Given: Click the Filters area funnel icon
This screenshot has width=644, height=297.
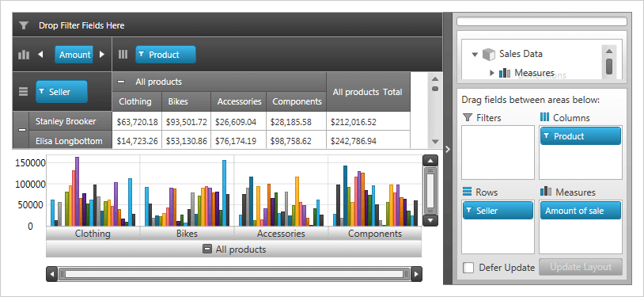Looking at the screenshot, I should (468, 118).
